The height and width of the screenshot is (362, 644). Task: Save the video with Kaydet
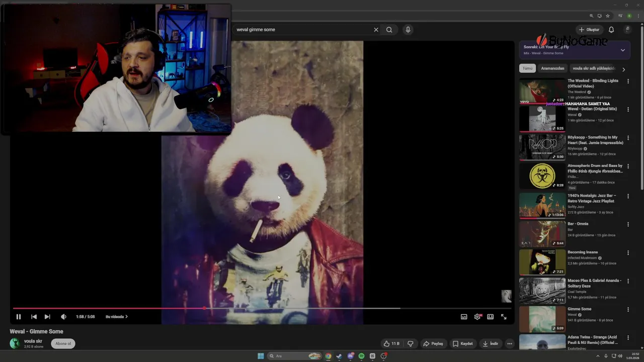pyautogui.click(x=463, y=344)
